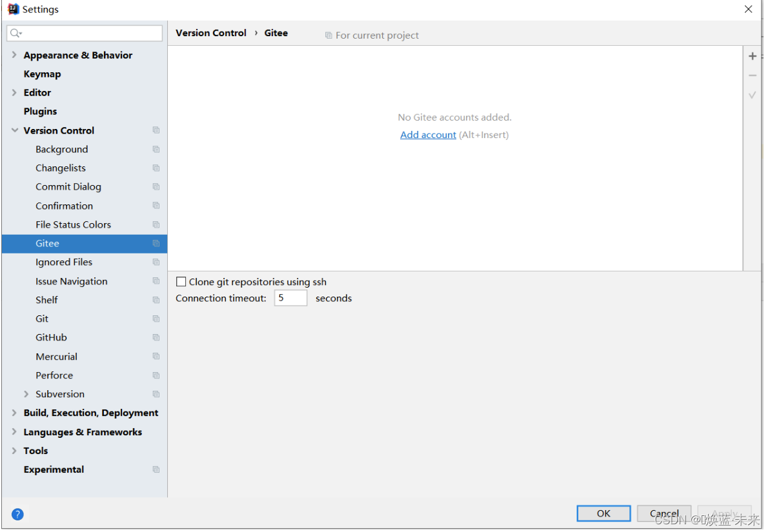Select the Changelists settings item
This screenshot has width=770, height=532.
coord(61,168)
